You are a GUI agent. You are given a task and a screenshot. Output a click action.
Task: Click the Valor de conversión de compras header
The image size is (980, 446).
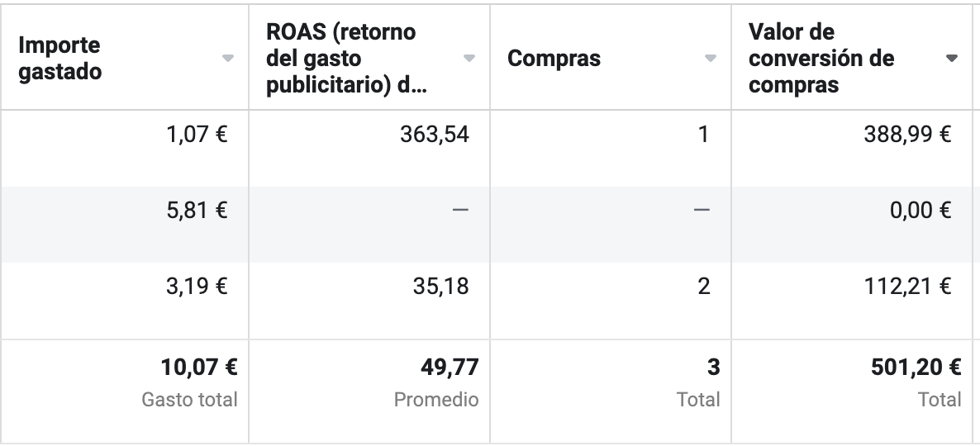pos(821,58)
